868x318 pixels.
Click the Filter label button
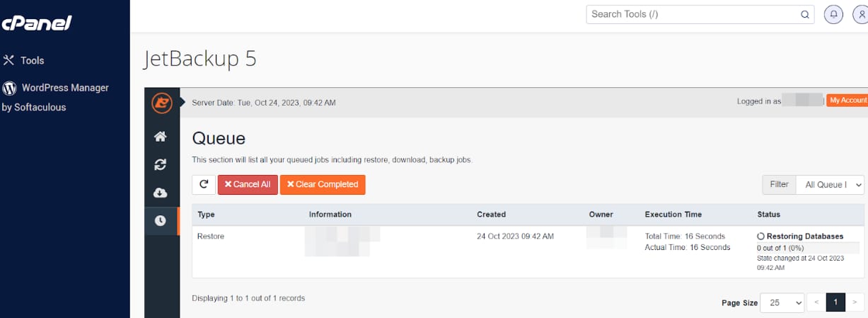pos(779,184)
